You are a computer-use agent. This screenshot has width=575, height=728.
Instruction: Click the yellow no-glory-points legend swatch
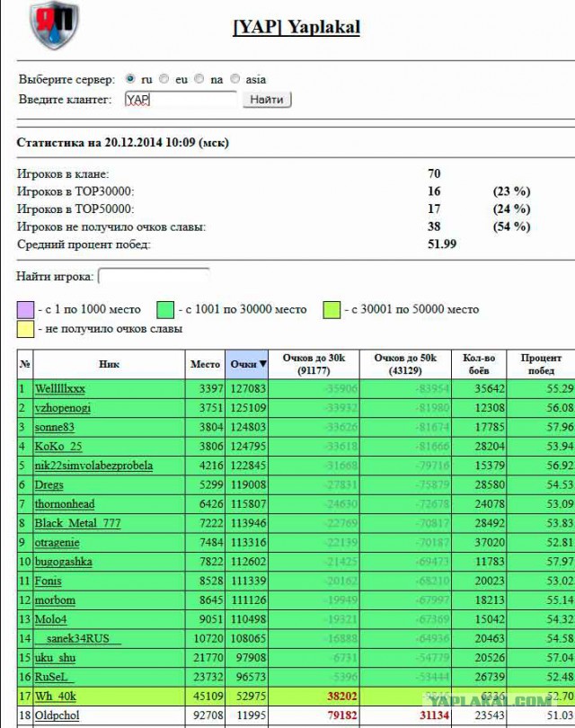click(25, 329)
